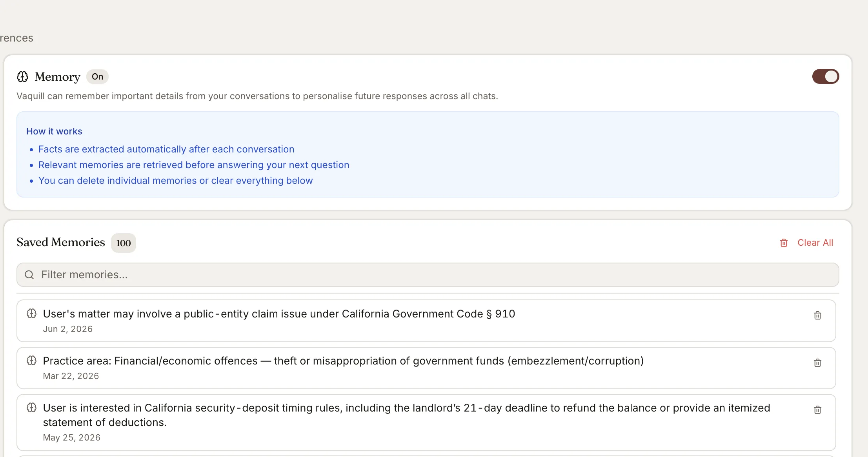Delete the Financial/economic offences practice area memory
The width and height of the screenshot is (868, 457).
[x=817, y=363]
